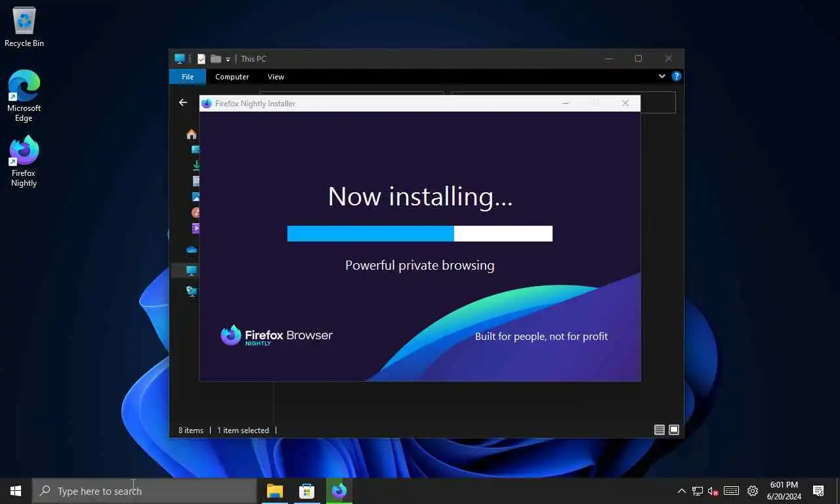Viewport: 840px width, 504px height.
Task: Open Microsoft Store from taskbar
Action: 306,491
